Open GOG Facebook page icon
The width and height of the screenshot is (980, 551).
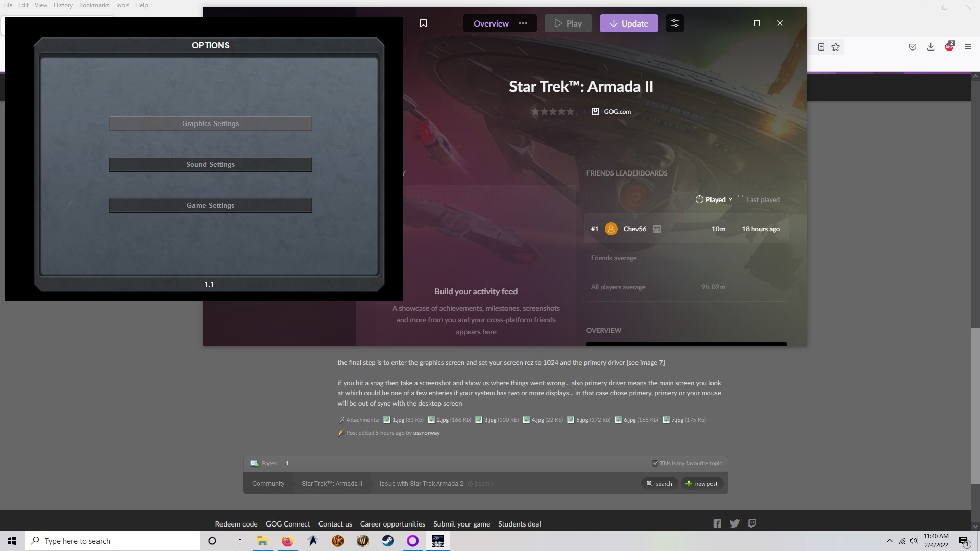click(x=717, y=523)
